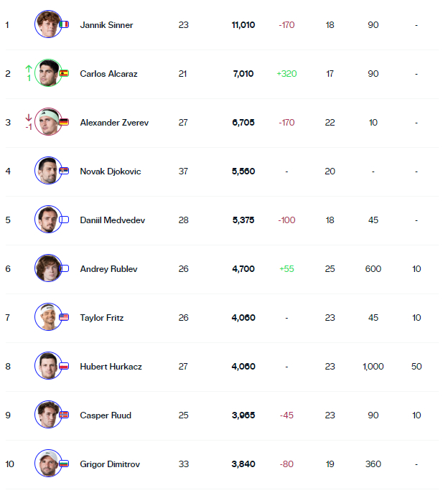This screenshot has width=448, height=498.
Task: Click Alexander Zverev's player photo
Action: 48,122
